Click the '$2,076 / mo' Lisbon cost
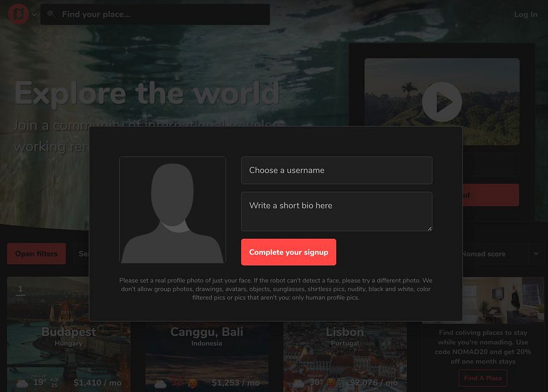This screenshot has height=392, width=548. (x=374, y=383)
